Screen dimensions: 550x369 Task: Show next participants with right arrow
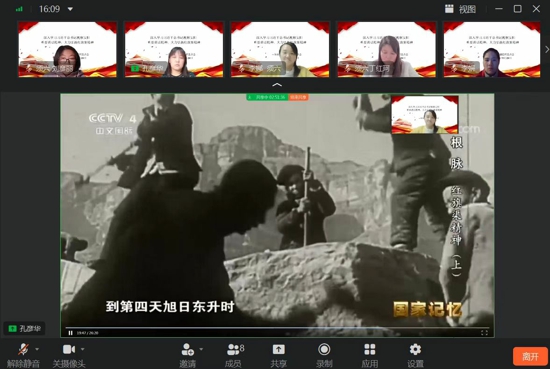546,49
